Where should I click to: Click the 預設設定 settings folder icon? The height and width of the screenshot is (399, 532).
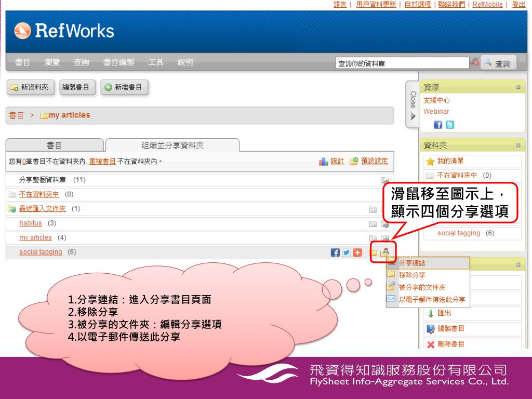click(354, 161)
